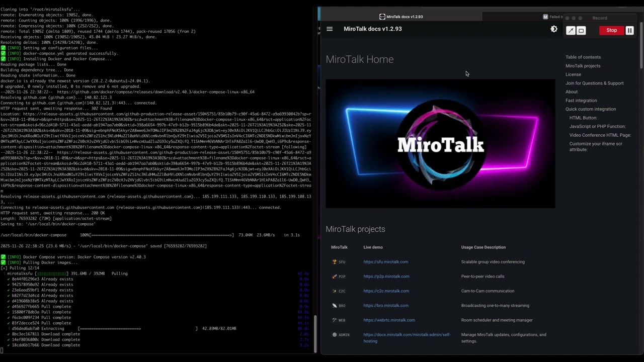Switch to the MiroTalk docs v1.2.93 browser tab
Image resolution: width=644 pixels, height=362 pixels.
pos(401,17)
